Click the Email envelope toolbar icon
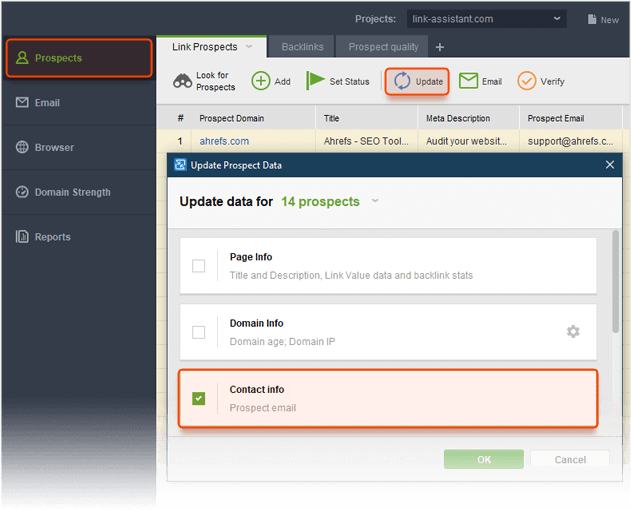 pos(468,81)
